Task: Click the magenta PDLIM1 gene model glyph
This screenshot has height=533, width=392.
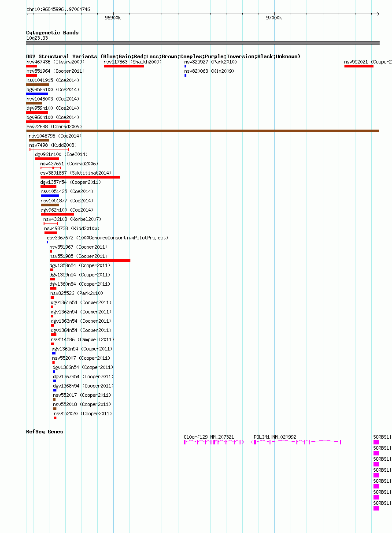Action: point(296,442)
